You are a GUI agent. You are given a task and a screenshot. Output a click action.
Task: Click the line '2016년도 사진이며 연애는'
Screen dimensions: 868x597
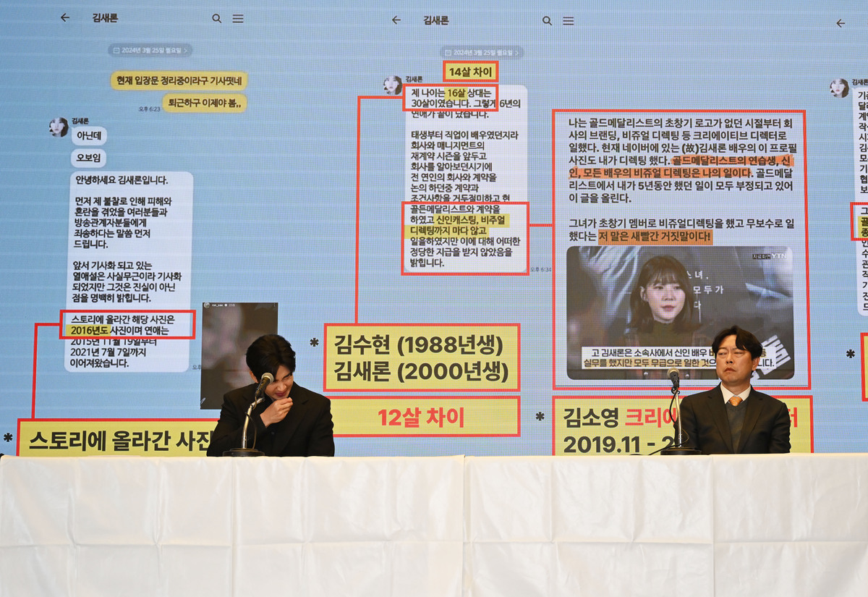click(119, 330)
